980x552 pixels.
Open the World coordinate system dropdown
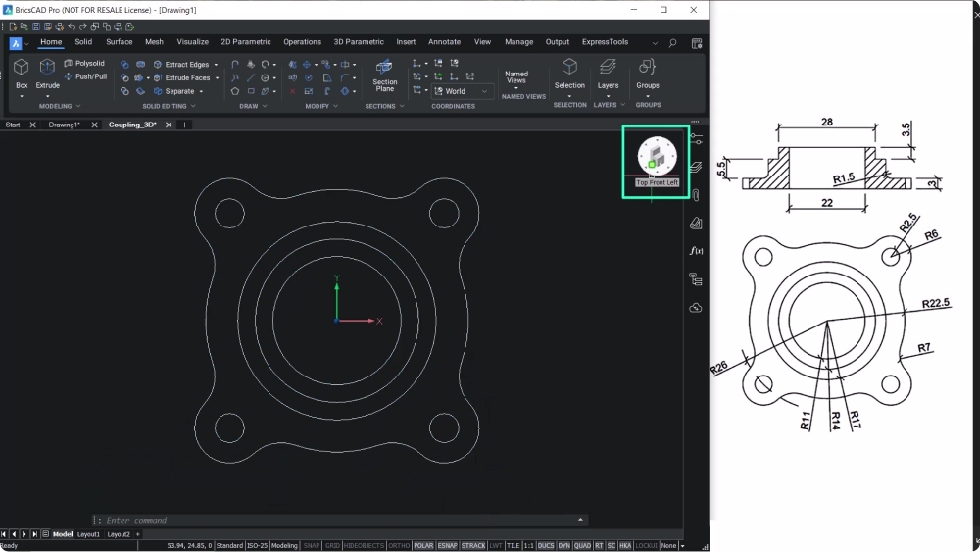click(470, 91)
